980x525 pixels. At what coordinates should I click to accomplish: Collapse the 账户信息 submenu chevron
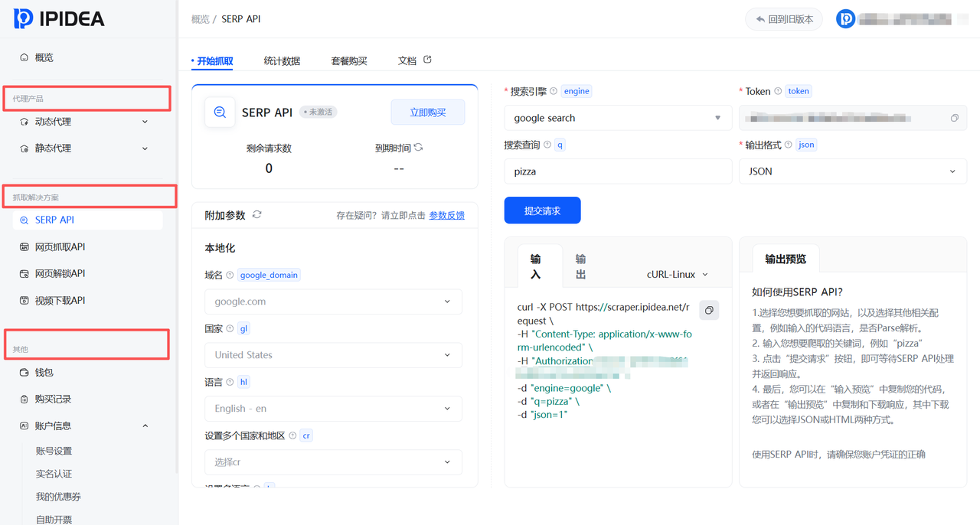pyautogui.click(x=145, y=426)
